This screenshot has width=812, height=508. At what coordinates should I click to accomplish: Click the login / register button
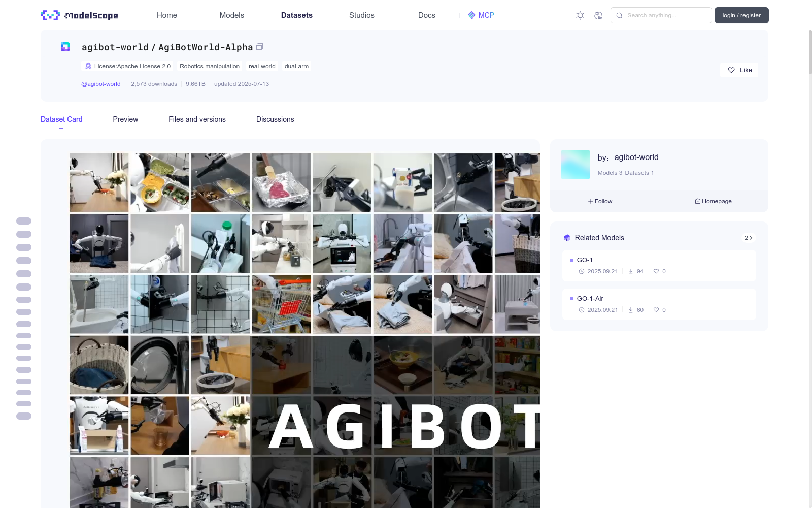point(741,15)
